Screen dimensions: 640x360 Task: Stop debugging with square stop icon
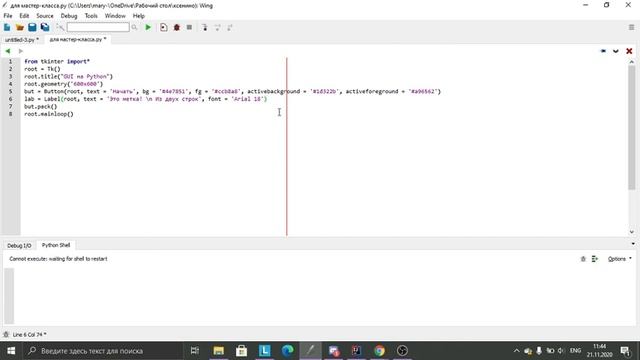click(x=189, y=27)
